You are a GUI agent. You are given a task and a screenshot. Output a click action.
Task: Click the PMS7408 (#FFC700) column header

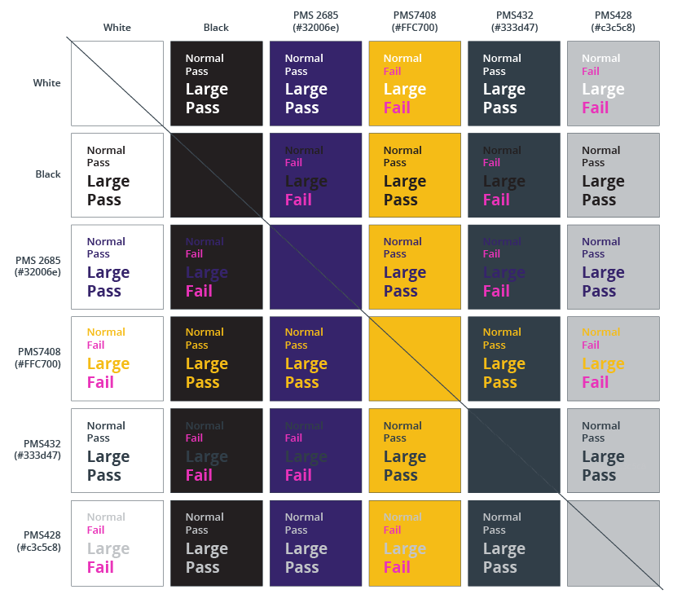(x=415, y=21)
